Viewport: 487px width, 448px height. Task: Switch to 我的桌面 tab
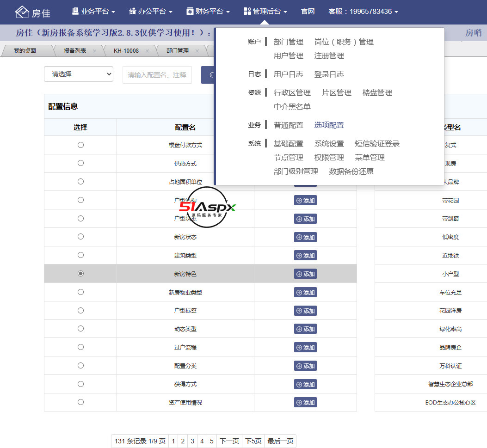[x=25, y=50]
